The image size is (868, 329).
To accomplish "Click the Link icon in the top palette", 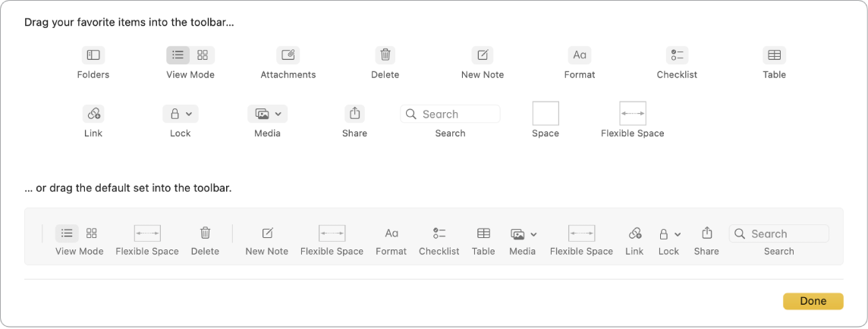I will click(x=93, y=114).
